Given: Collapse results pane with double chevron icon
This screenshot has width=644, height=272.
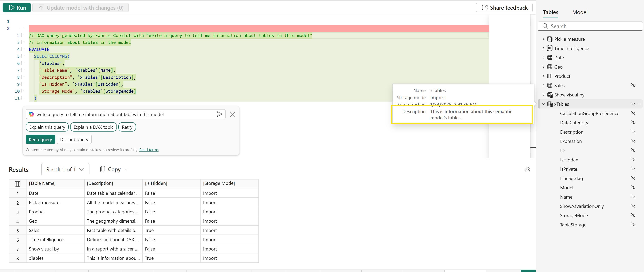Looking at the screenshot, I should 527,169.
